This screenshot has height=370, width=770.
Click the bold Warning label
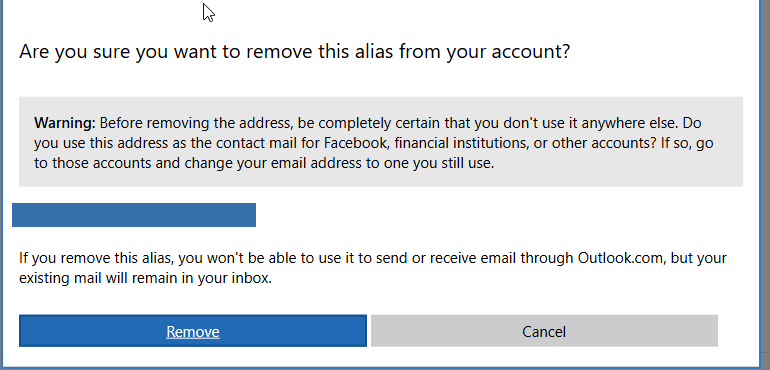click(x=65, y=123)
